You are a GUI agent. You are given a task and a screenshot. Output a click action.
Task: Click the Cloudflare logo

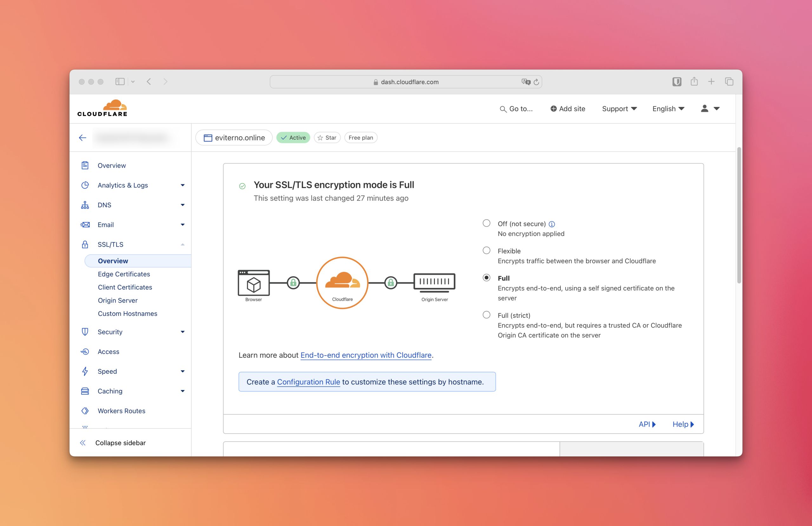point(102,108)
